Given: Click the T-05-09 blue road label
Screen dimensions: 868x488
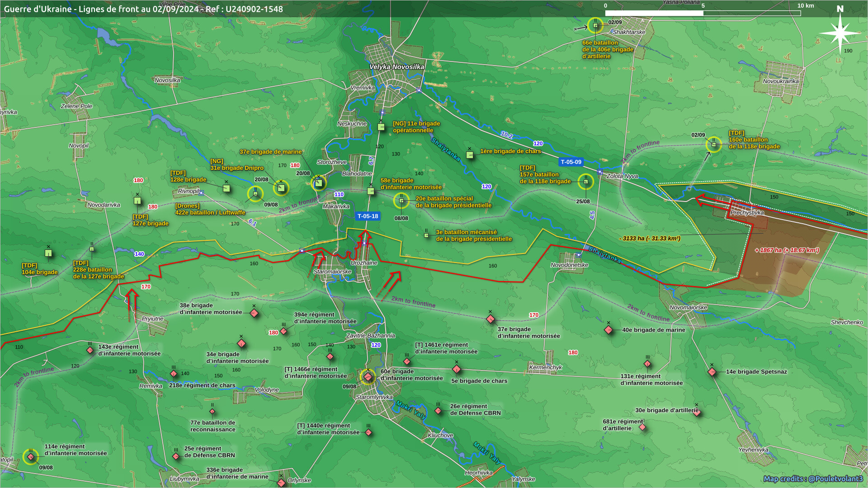Looking at the screenshot, I should [x=571, y=162].
